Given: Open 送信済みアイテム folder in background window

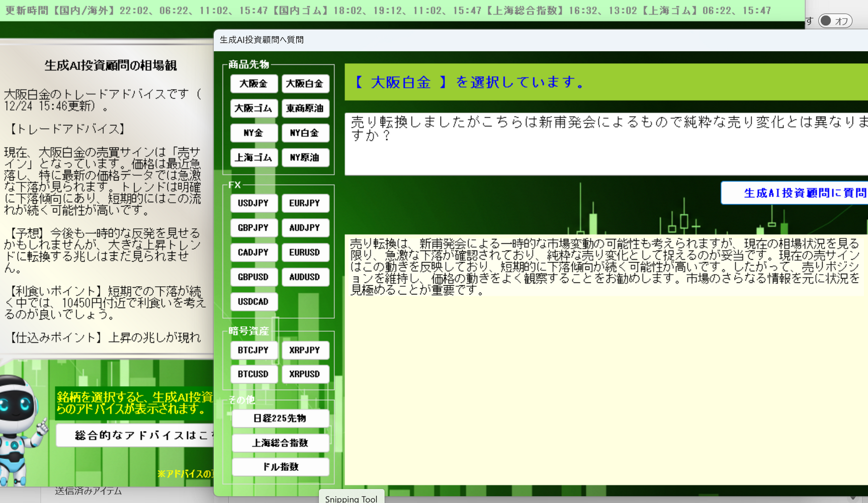Looking at the screenshot, I should 89,491.
